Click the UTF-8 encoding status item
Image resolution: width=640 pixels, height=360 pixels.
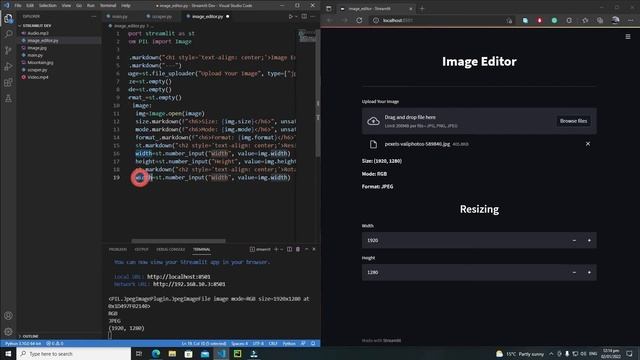click(258, 344)
